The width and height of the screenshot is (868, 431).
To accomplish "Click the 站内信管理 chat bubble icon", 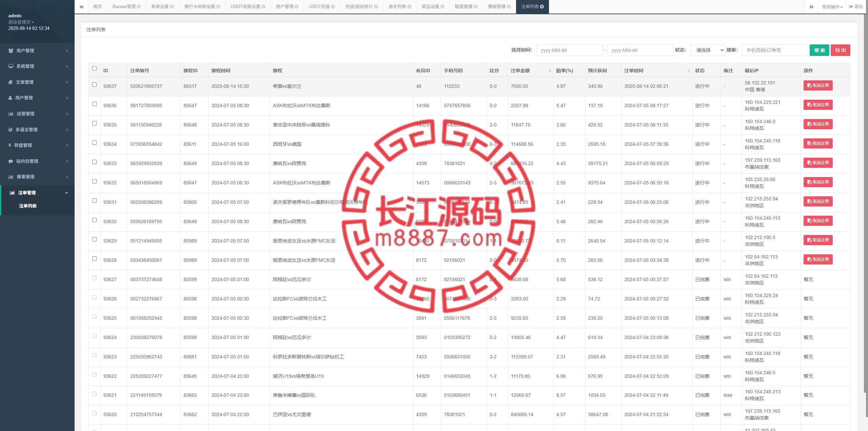I will click(x=11, y=161).
